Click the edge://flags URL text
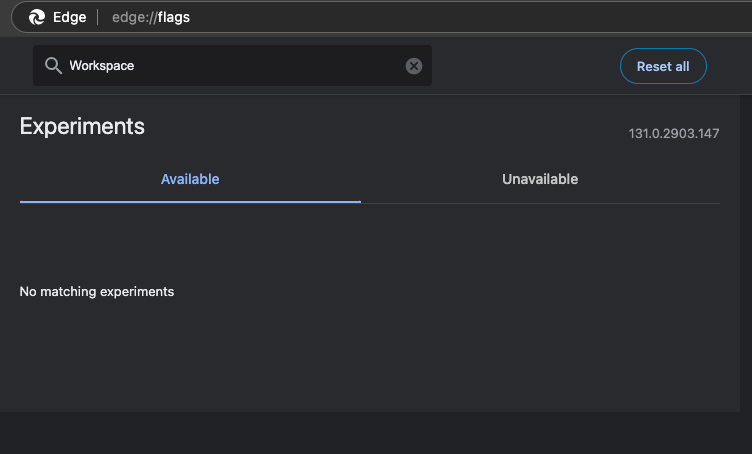Screen dimensions: 752x454 click(151, 17)
